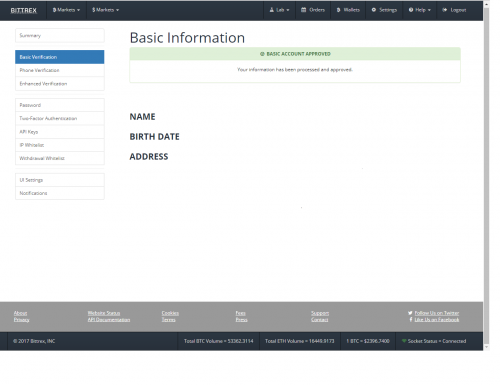Click Like Us on Facebook link
Screen dimensions: 500x385
coord(437,320)
